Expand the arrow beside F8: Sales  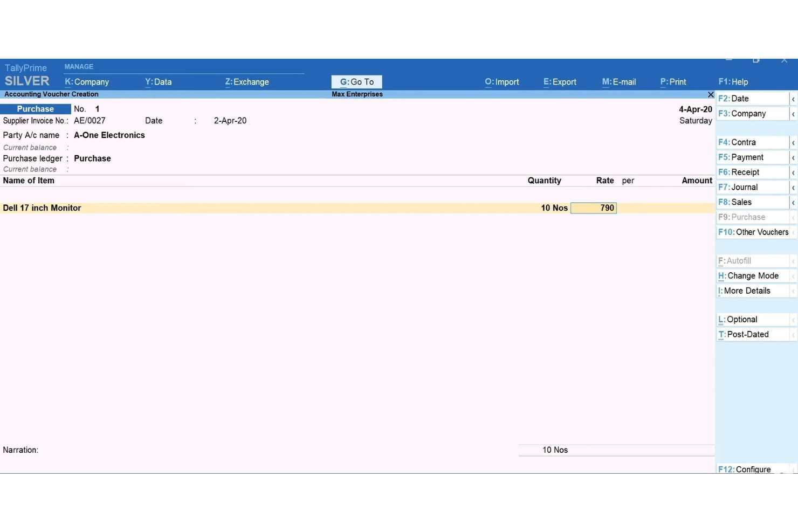coord(793,203)
